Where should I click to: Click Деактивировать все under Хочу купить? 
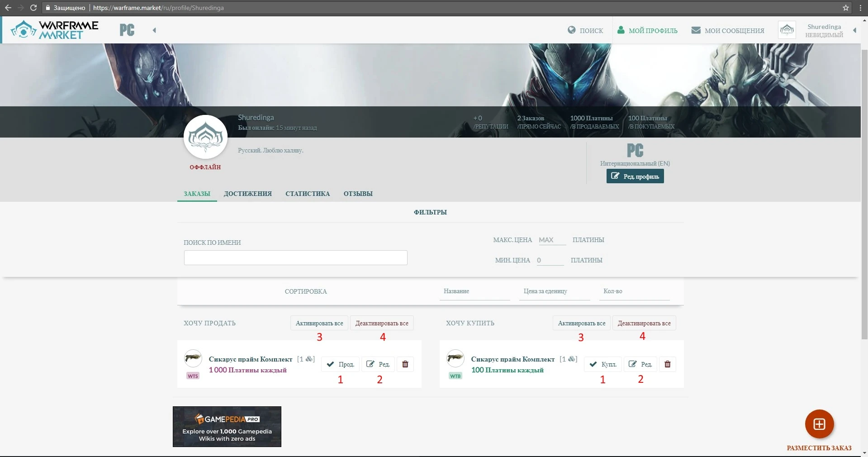tap(644, 323)
